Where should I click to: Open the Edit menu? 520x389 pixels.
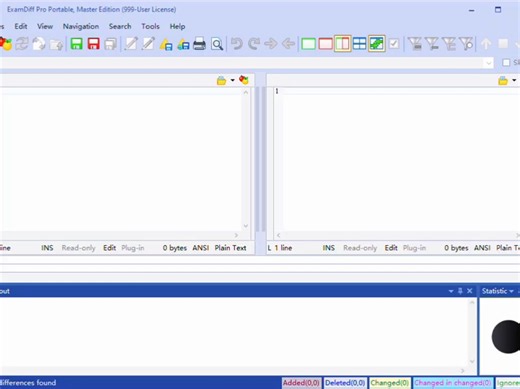tap(21, 26)
